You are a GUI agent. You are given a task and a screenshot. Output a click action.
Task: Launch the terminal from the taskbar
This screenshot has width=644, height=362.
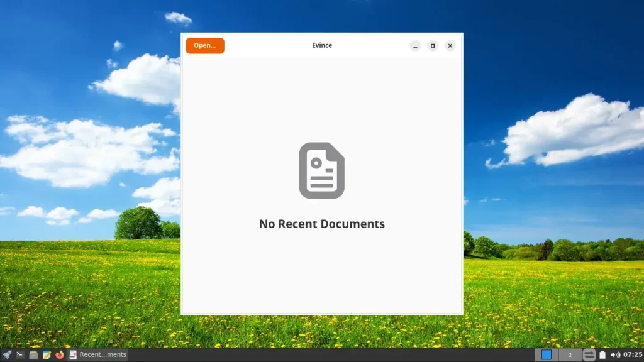click(x=19, y=354)
